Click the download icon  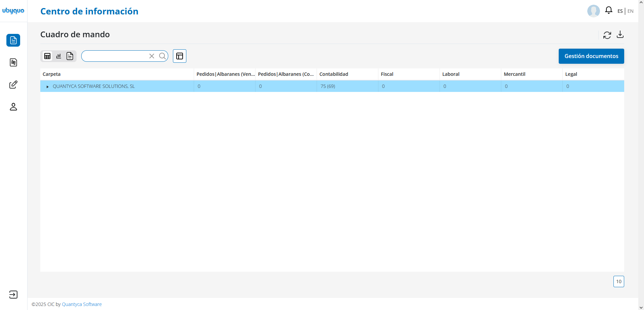point(620,35)
